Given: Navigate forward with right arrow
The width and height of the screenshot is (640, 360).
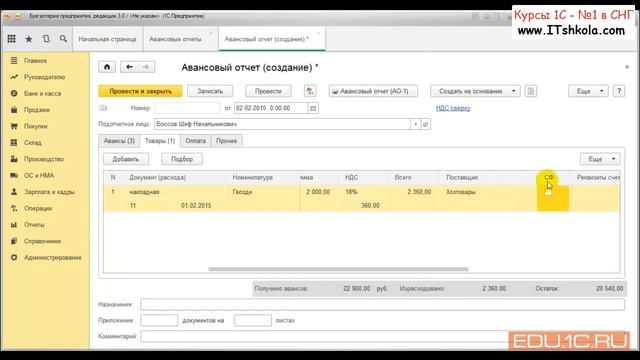Looking at the screenshot, I should [x=146, y=67].
